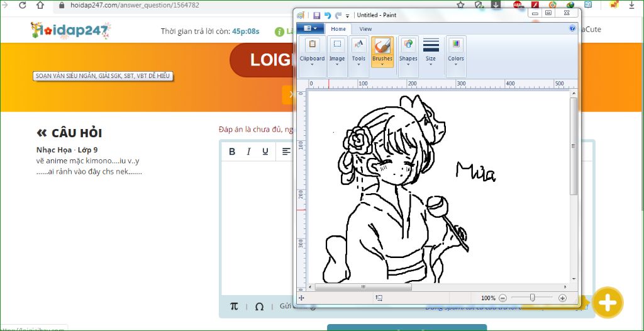Click the answer text editor area

[x=258, y=228]
